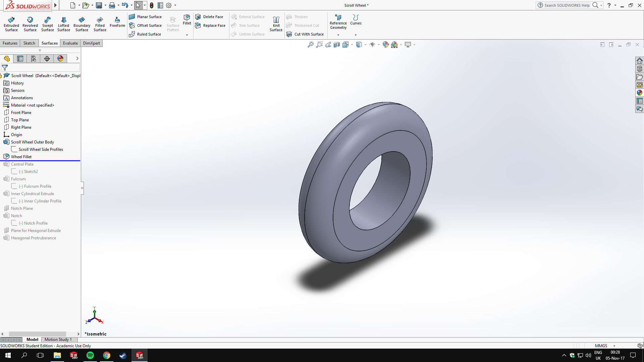Click the Save icon in toolbar
This screenshot has width=644, height=362.
point(99,5)
